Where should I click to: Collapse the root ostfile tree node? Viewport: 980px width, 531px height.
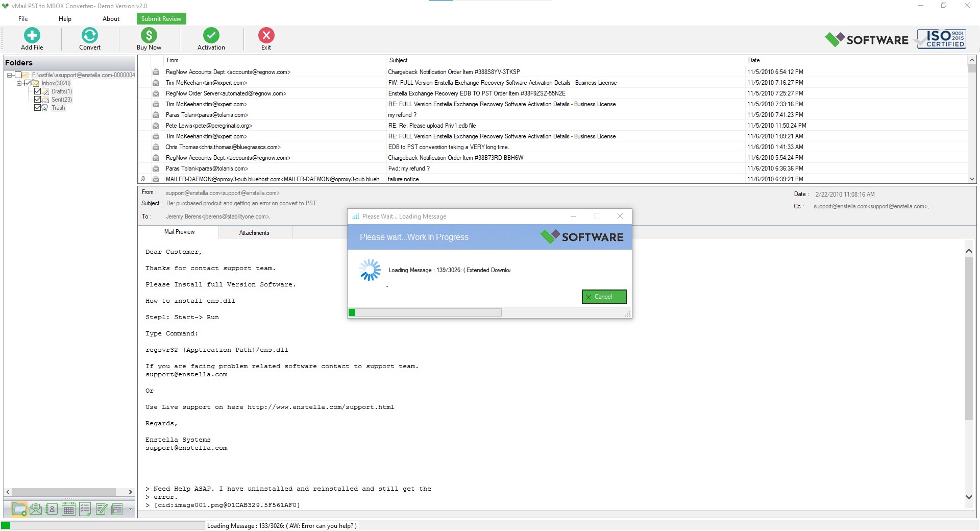9,75
